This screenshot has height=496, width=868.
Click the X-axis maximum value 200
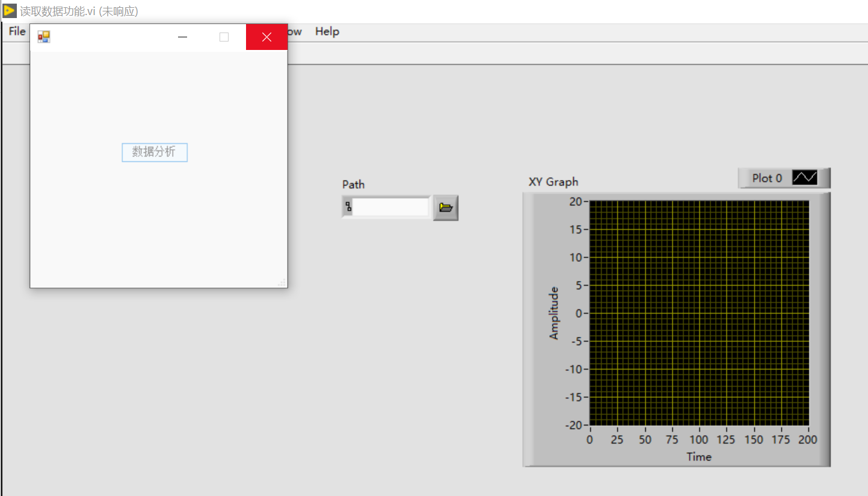807,440
